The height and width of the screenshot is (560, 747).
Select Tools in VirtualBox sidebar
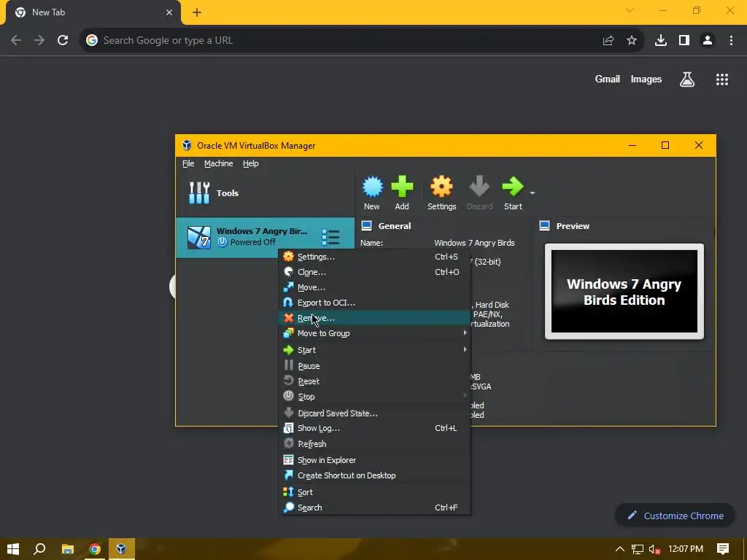coord(264,192)
